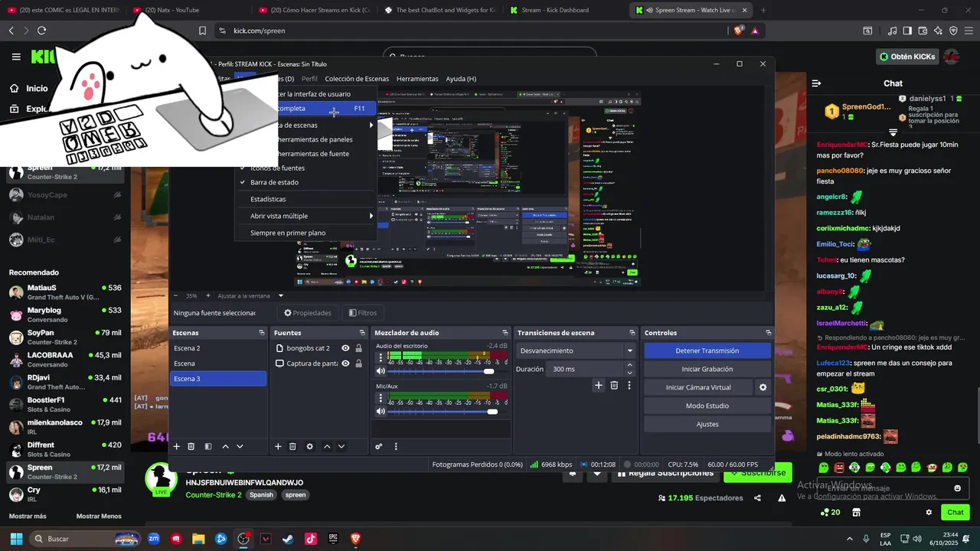Click Detener Transmisión button

pyautogui.click(x=707, y=350)
